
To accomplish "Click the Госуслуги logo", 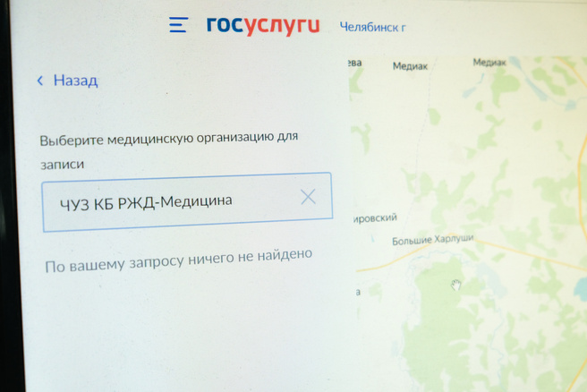I will (x=263, y=25).
